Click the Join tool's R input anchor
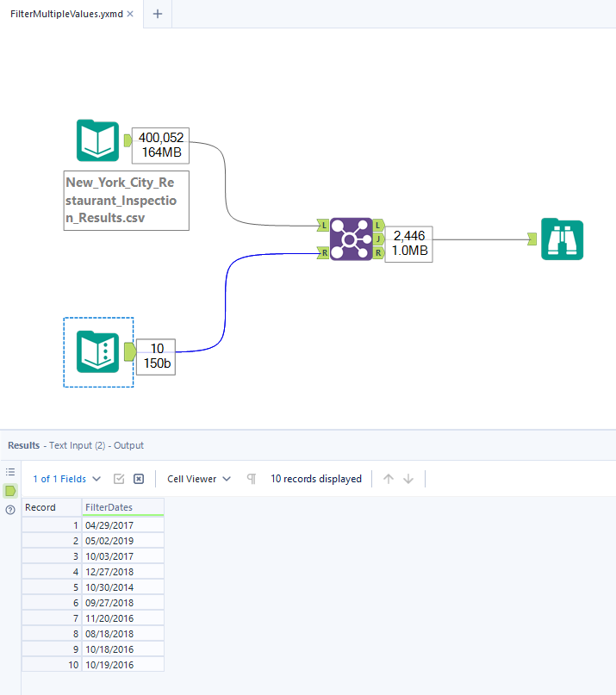The height and width of the screenshot is (695, 616). click(323, 252)
